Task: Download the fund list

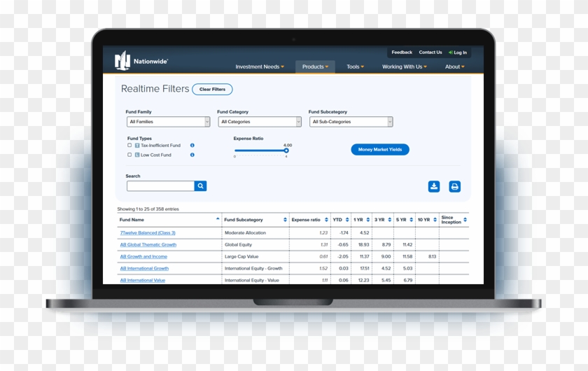Action: coord(434,186)
